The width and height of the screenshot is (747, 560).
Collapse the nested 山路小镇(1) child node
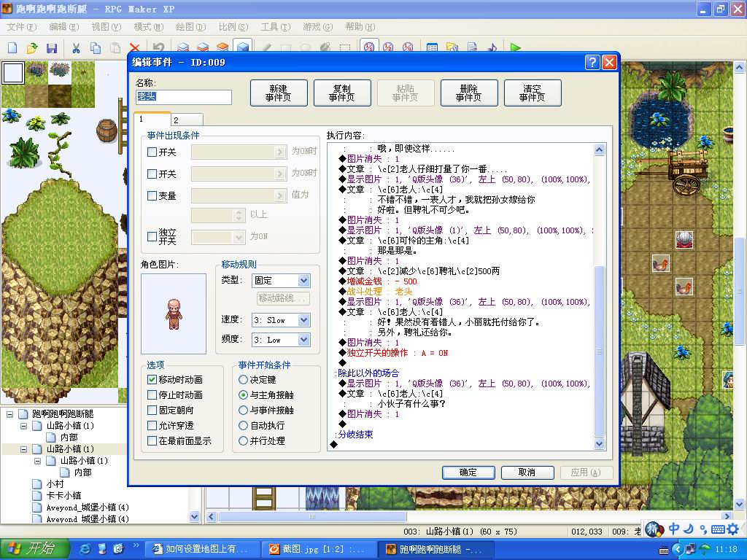click(38, 461)
